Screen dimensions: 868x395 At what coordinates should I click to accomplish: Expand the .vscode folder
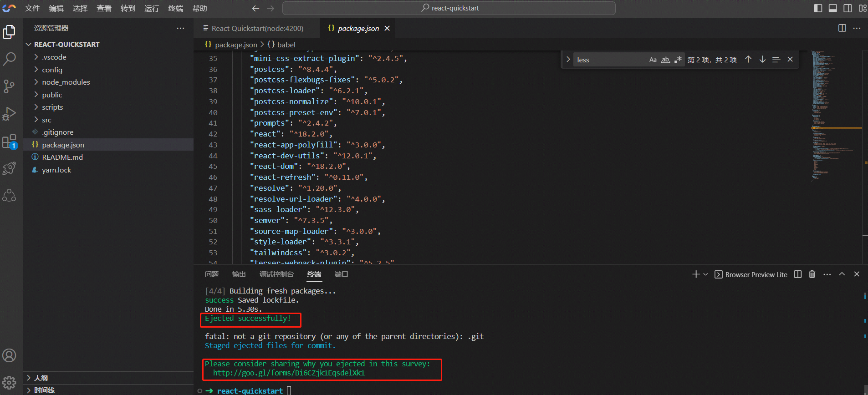[108, 57]
